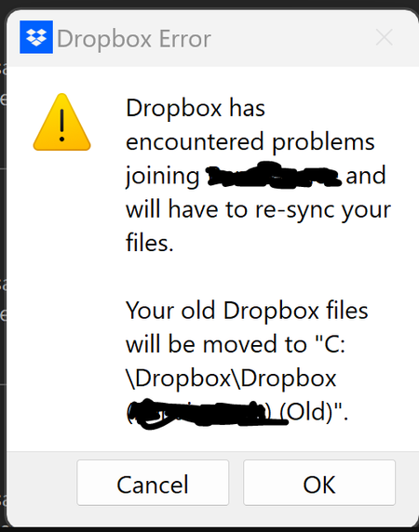Click the word "and" after the redaction

pyautogui.click(x=366, y=176)
